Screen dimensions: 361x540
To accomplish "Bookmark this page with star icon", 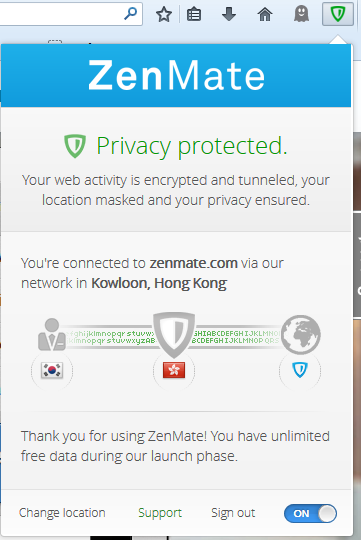I will tap(164, 14).
